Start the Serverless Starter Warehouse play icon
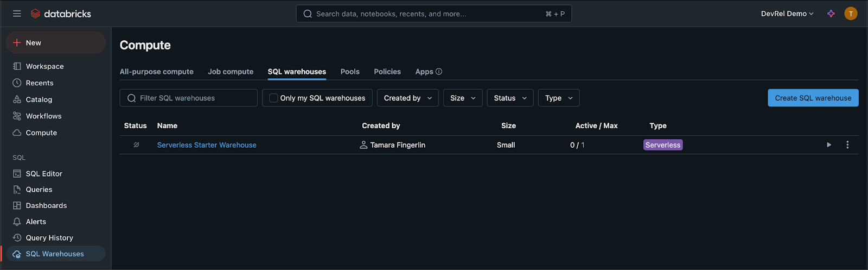The width and height of the screenshot is (868, 270). point(828,145)
